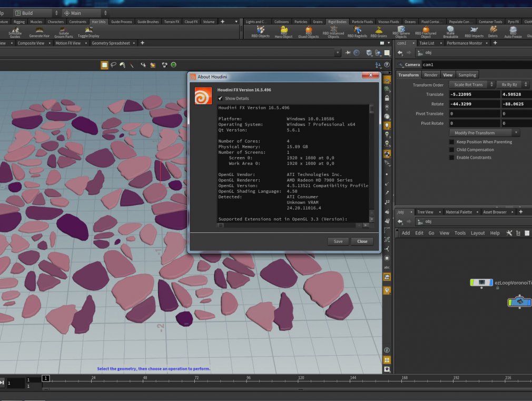The image size is (532, 401).
Task: Open the Rx Ry Rz rotation order dropdown
Action: click(x=513, y=84)
